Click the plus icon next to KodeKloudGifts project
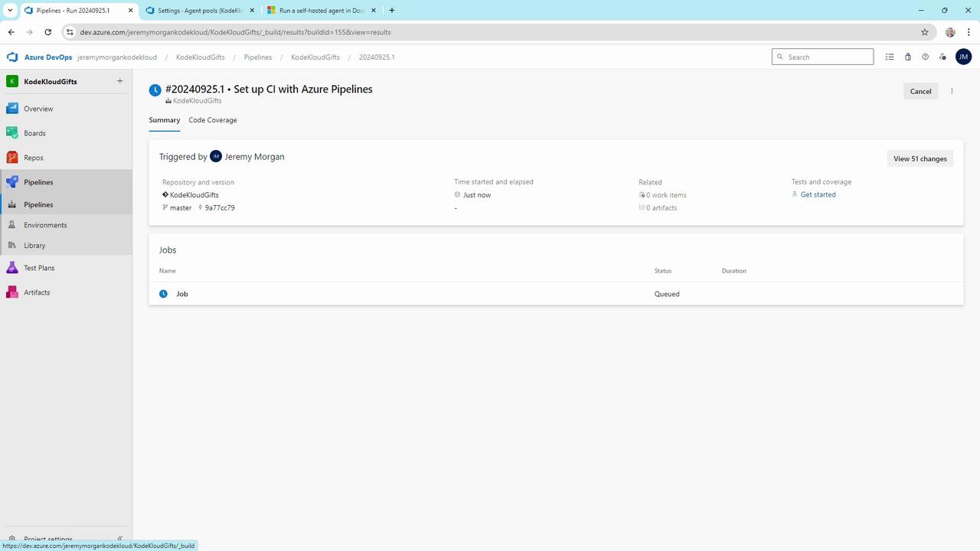The height and width of the screenshot is (551, 980). coord(119,81)
